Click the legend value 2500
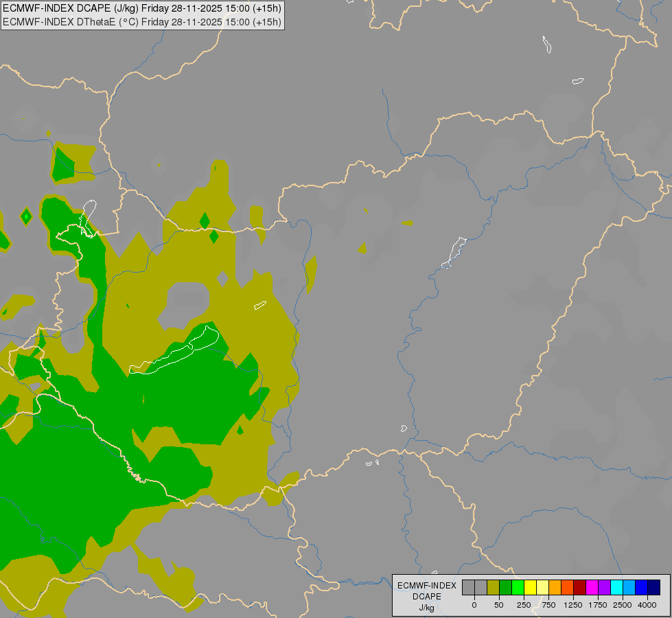672x618 pixels. (623, 605)
